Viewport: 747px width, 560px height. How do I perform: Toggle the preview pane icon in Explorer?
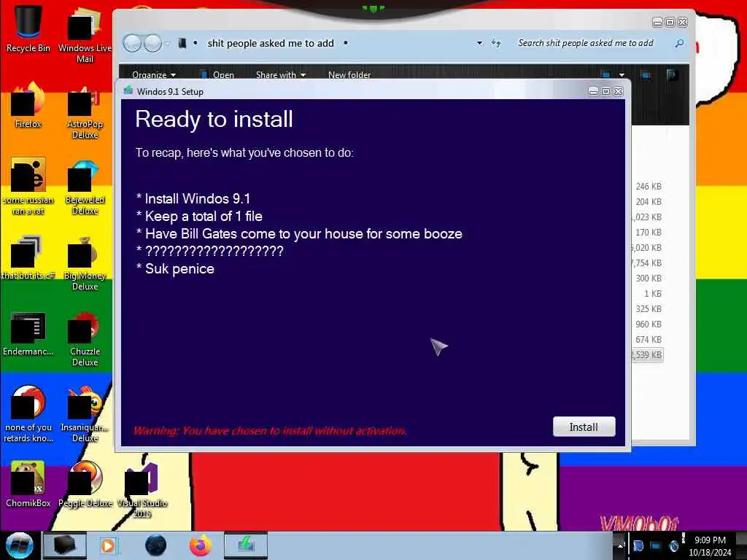pyautogui.click(x=646, y=75)
